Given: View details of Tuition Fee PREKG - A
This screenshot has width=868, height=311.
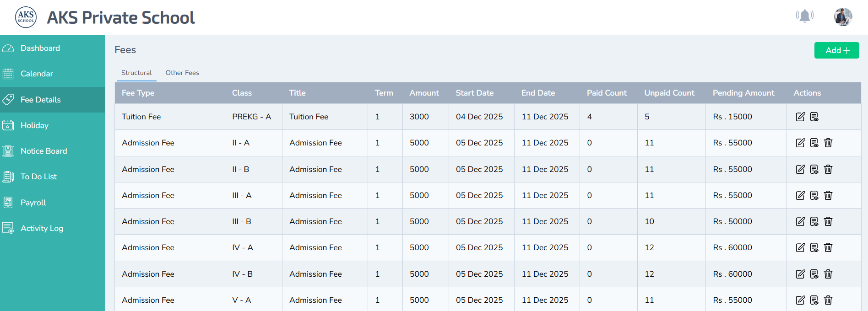Looking at the screenshot, I should (814, 117).
